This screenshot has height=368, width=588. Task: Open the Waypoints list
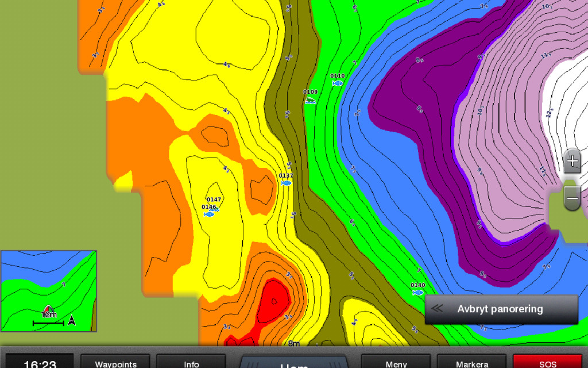116,362
